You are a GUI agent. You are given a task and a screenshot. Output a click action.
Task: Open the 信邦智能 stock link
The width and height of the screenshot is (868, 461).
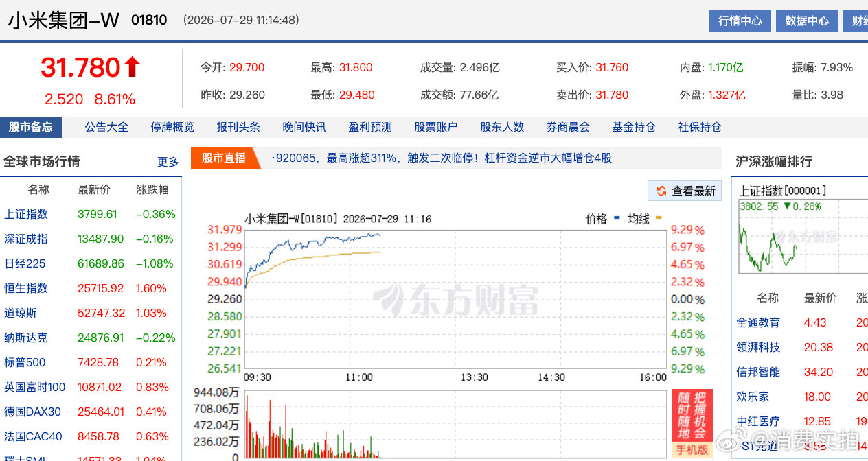(758, 372)
